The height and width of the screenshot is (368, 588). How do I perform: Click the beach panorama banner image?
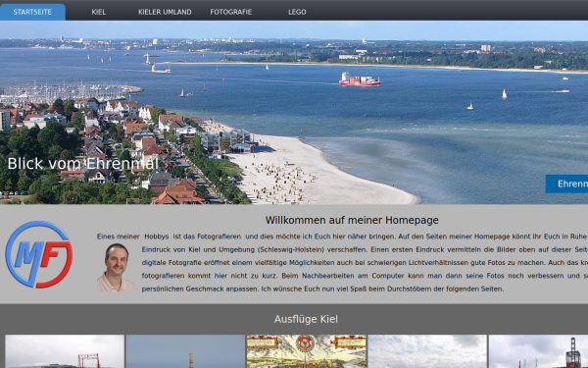294,112
